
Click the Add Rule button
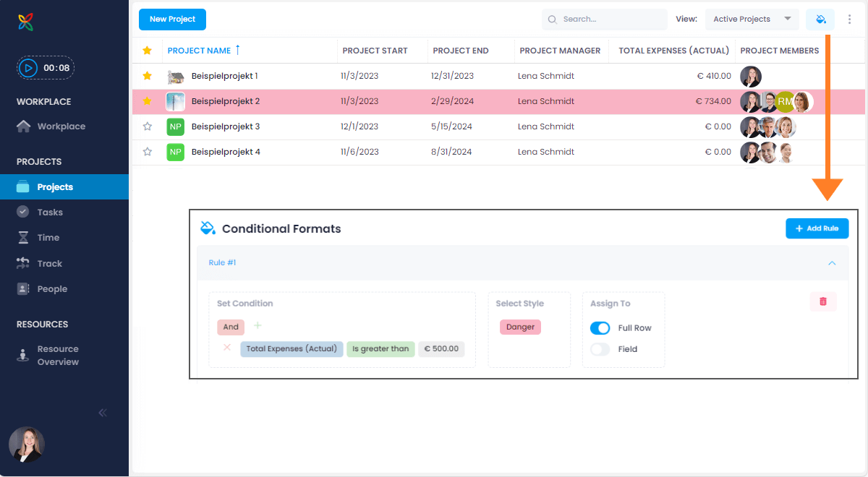pyautogui.click(x=817, y=228)
